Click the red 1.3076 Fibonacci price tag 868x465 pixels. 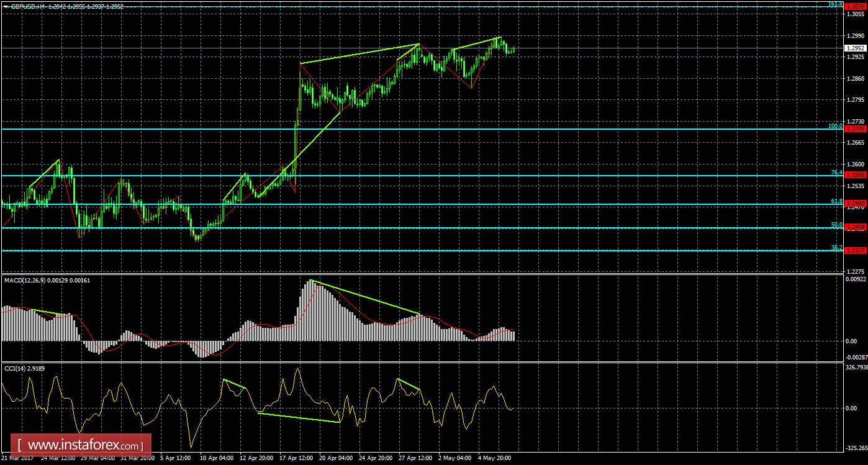point(855,6)
